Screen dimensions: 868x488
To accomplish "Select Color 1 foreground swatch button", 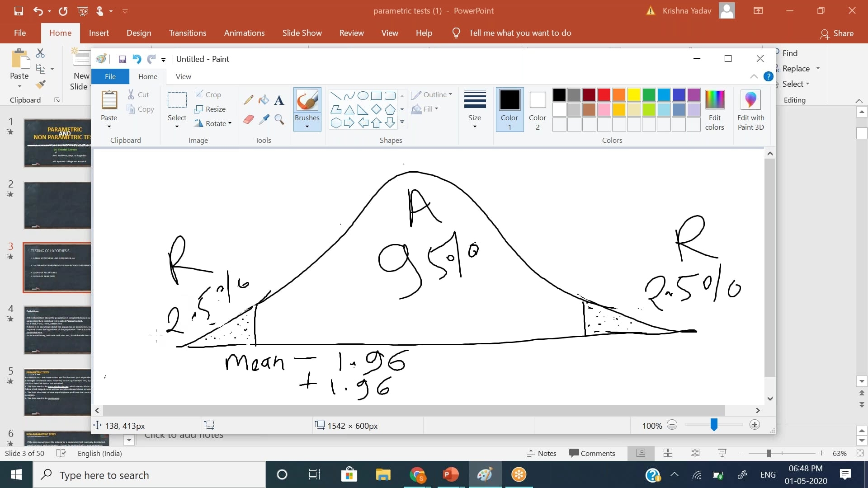I will click(x=509, y=110).
